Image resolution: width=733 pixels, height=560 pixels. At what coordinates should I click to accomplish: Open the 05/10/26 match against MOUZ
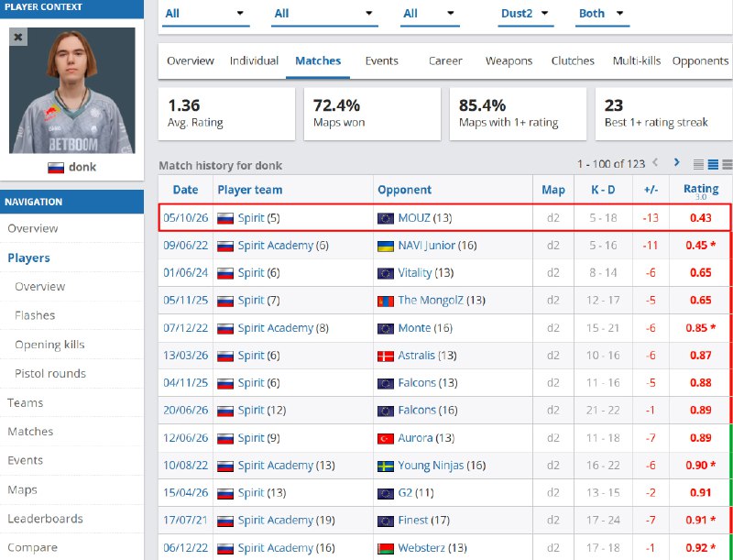186,218
